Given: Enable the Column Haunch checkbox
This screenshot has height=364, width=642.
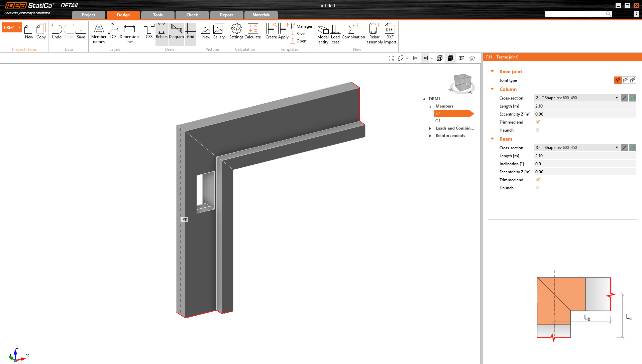Looking at the screenshot, I should pos(537,130).
